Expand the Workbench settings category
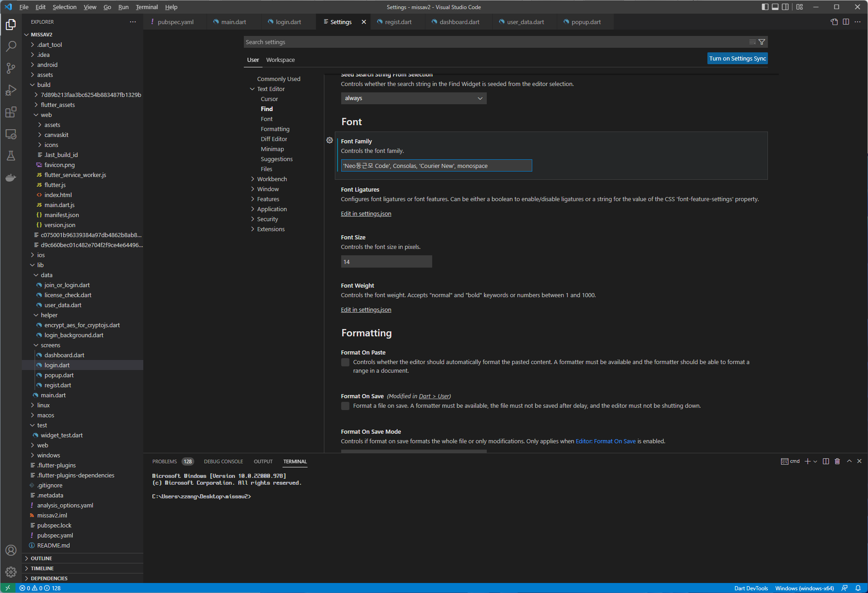868x593 pixels. tap(272, 179)
